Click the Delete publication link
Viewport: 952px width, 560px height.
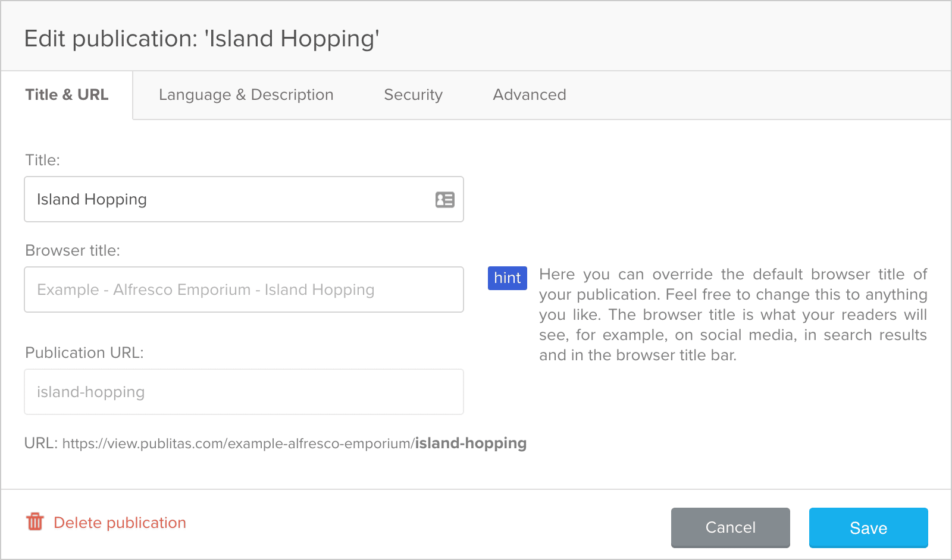119,523
